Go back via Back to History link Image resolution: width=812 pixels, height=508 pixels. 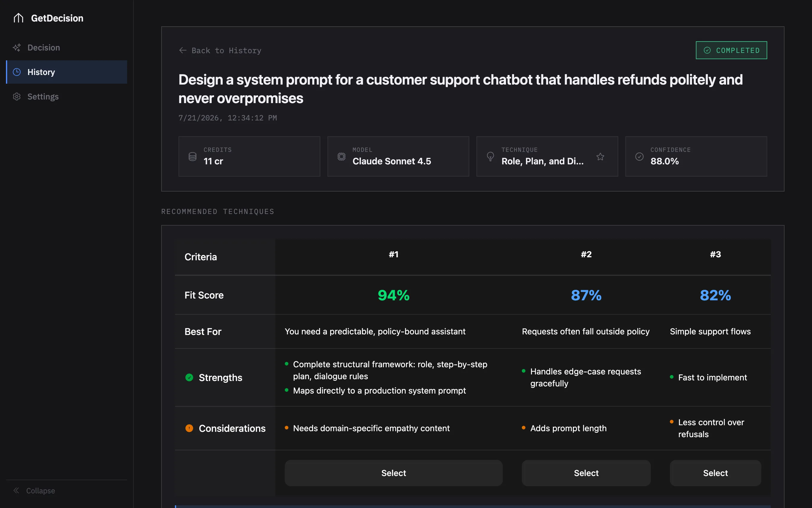220,51
